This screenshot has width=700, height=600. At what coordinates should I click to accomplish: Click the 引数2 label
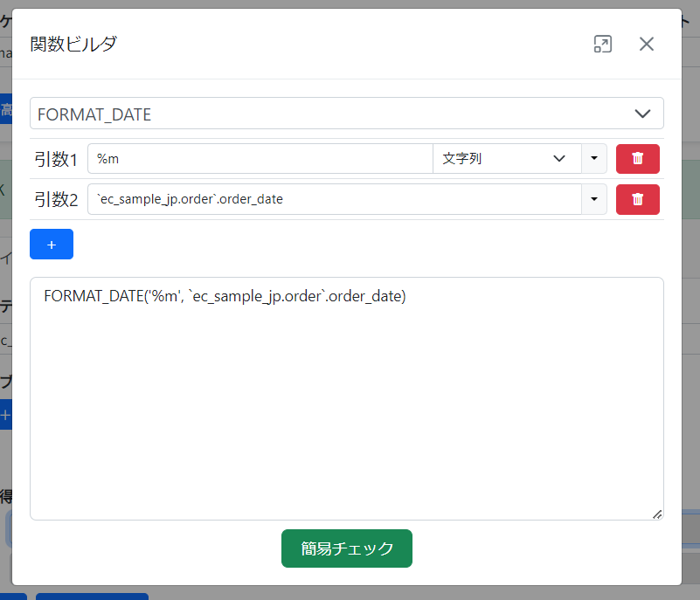[56, 199]
